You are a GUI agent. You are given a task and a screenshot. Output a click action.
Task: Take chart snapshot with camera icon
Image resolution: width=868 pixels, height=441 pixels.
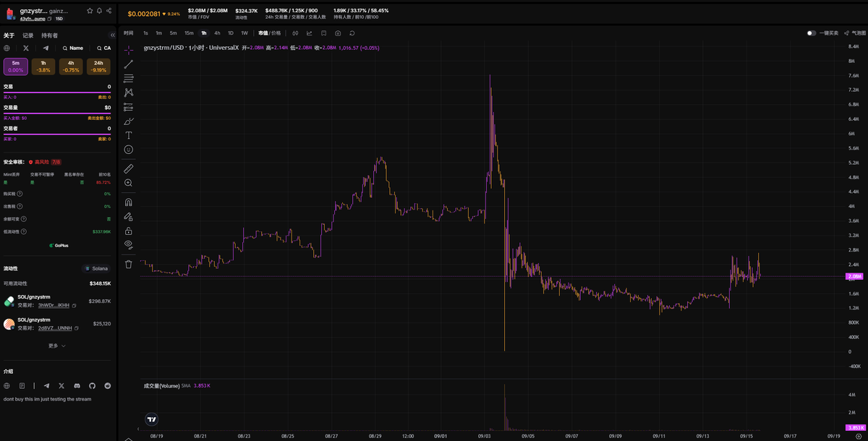[x=338, y=33]
